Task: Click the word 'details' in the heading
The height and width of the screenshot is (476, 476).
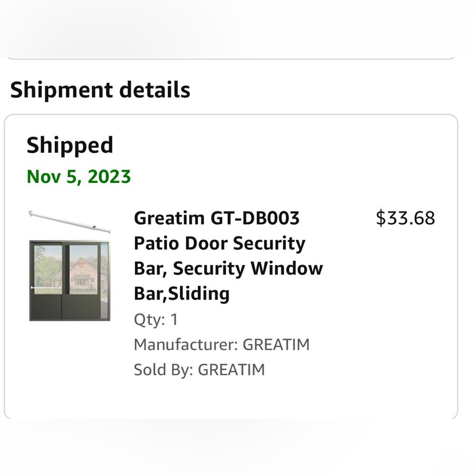Action: pyautogui.click(x=155, y=90)
